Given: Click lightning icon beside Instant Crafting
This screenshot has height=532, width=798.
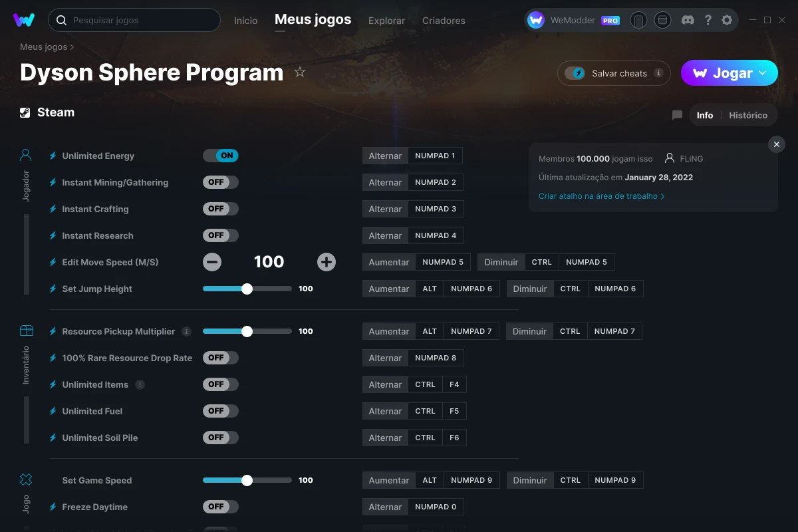Looking at the screenshot, I should pos(53,209).
